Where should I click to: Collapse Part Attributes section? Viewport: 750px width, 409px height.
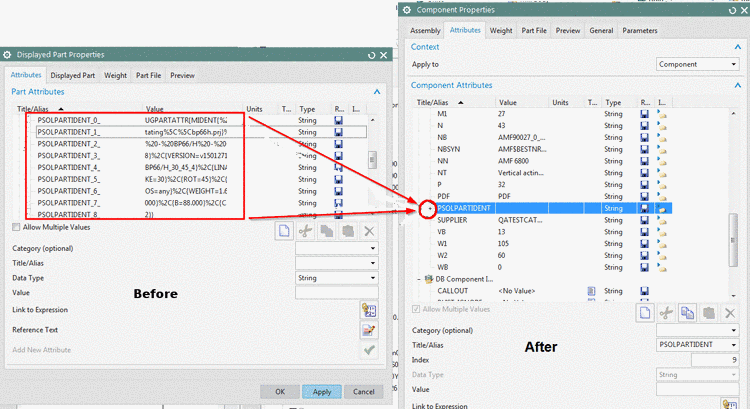point(377,92)
